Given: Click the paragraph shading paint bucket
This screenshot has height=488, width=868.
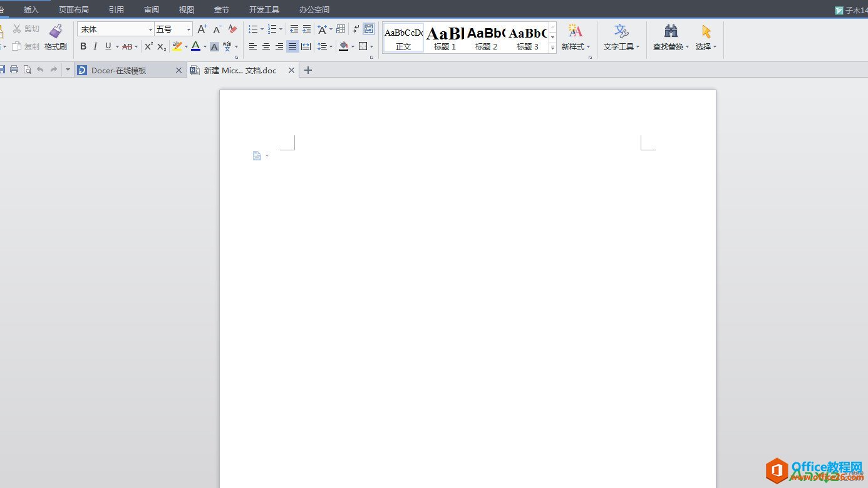Looking at the screenshot, I should tap(343, 46).
